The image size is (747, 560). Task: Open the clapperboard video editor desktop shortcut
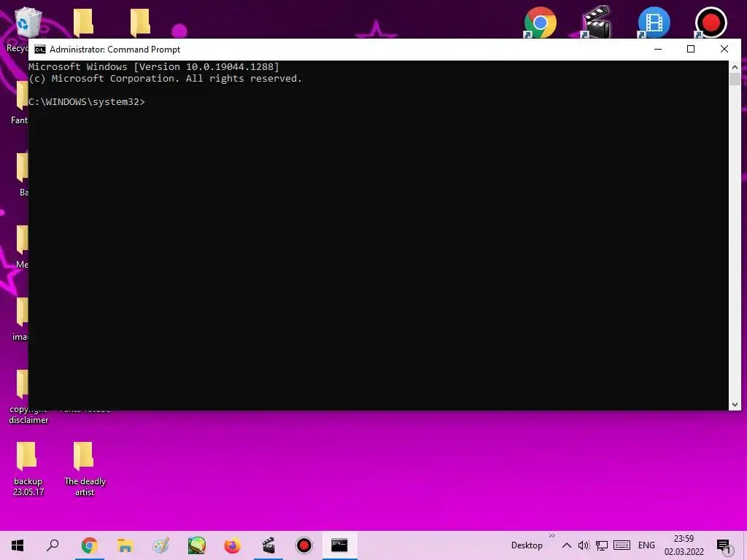tap(597, 23)
